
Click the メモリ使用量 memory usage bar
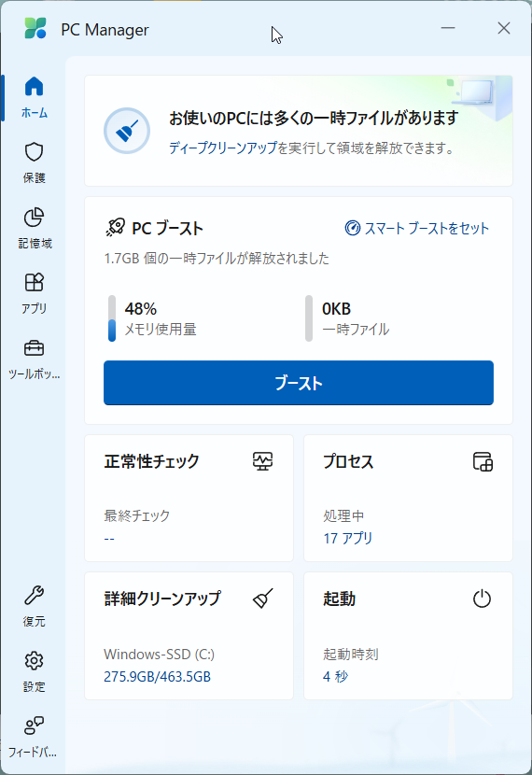point(112,318)
